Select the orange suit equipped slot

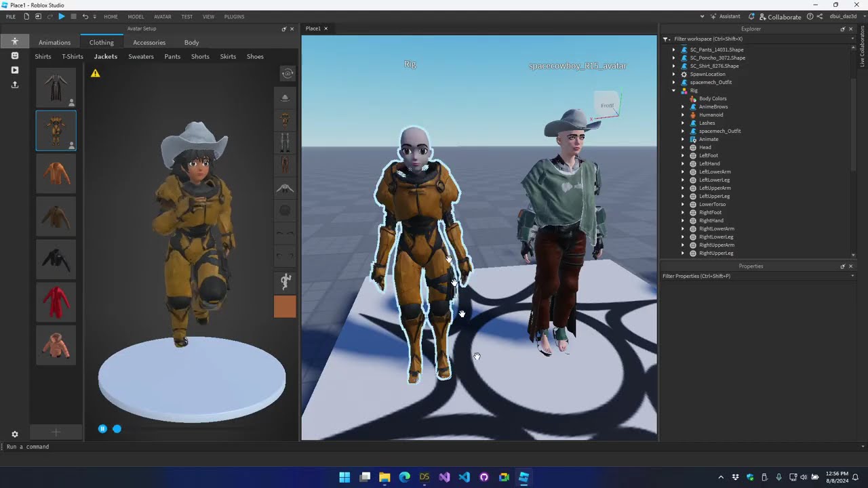pyautogui.click(x=285, y=120)
